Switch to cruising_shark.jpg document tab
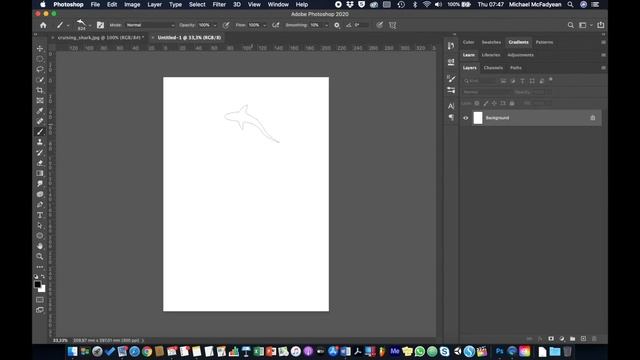 point(100,38)
